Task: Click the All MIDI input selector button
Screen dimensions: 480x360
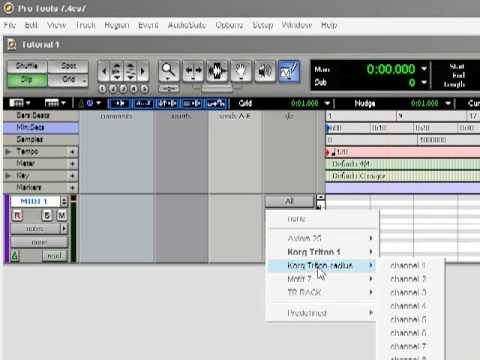Action: point(289,201)
